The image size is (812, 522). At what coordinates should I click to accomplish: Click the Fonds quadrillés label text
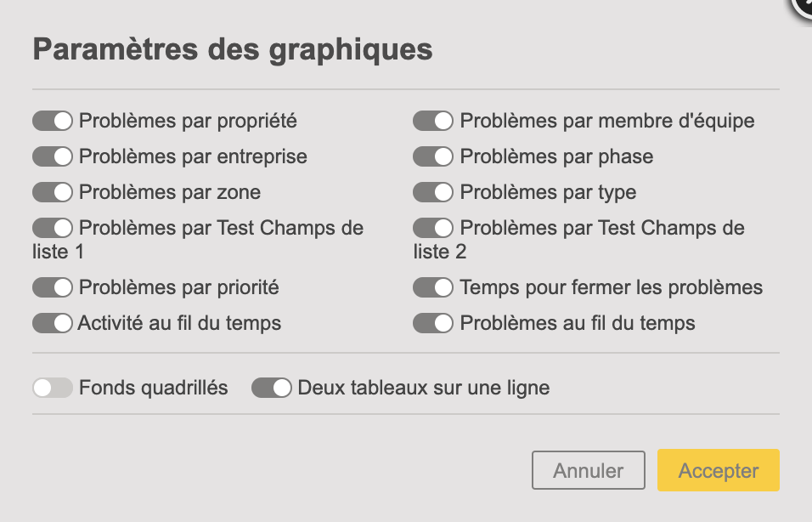pos(153,389)
